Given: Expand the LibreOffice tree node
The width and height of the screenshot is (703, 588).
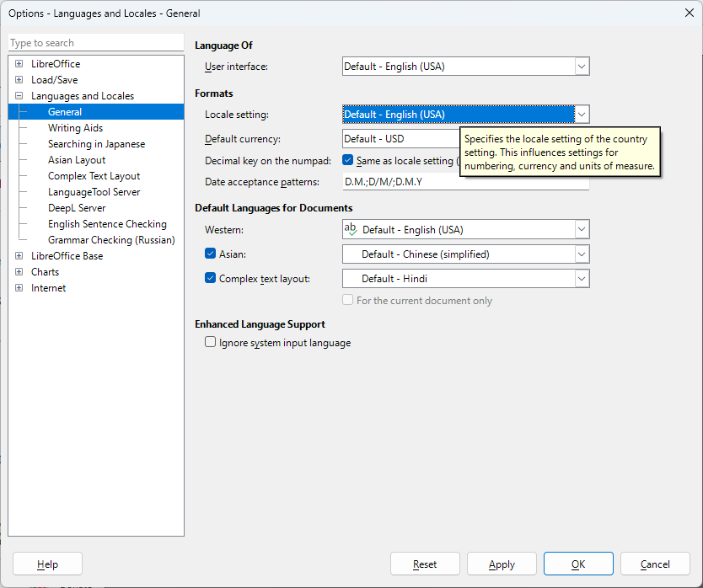Looking at the screenshot, I should [x=19, y=64].
